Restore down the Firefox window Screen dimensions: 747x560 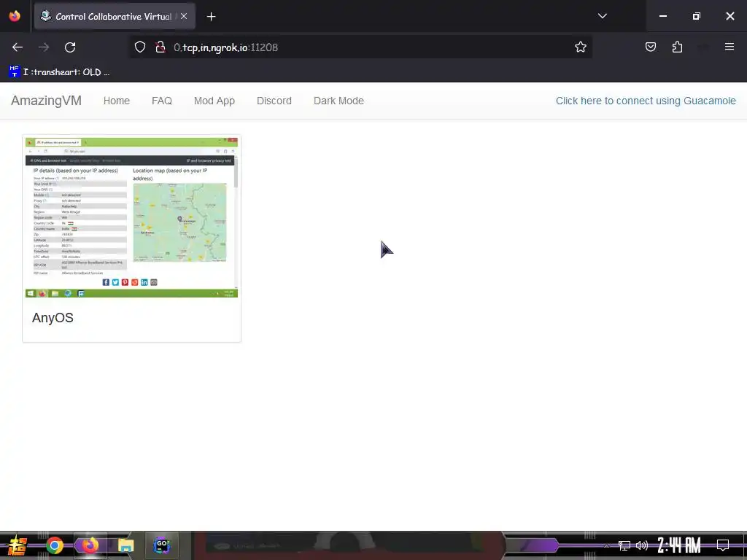(x=697, y=16)
